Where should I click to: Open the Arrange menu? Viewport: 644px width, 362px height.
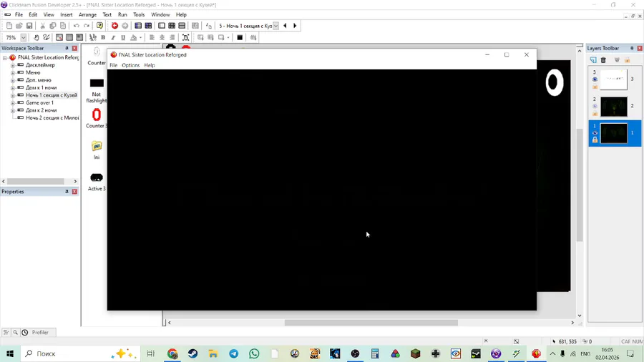87,14
